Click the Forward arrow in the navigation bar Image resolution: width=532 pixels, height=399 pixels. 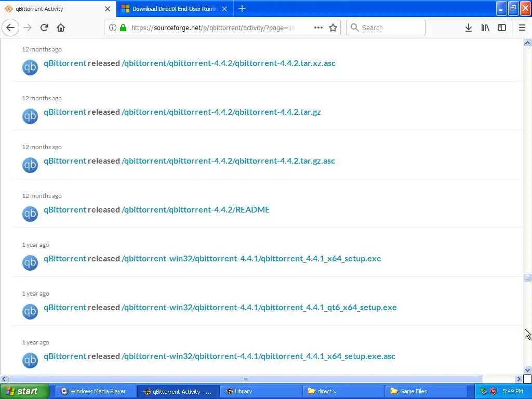coord(28,28)
